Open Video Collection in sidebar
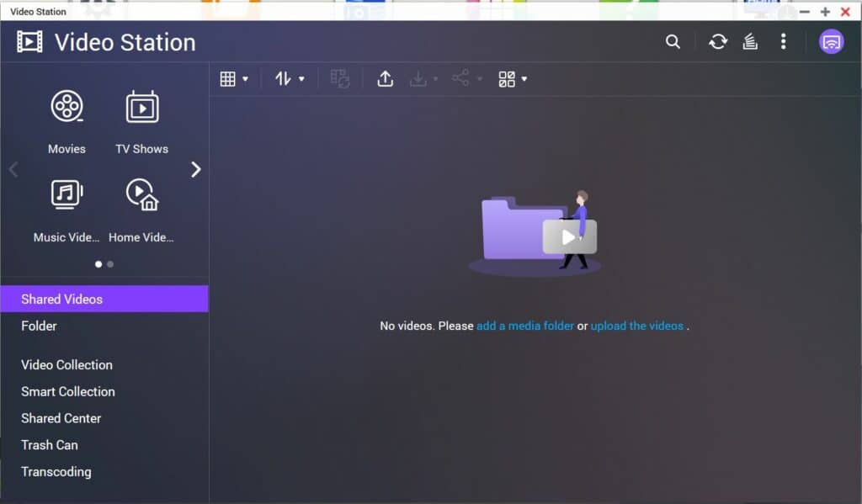The height and width of the screenshot is (504, 862). pos(104,365)
